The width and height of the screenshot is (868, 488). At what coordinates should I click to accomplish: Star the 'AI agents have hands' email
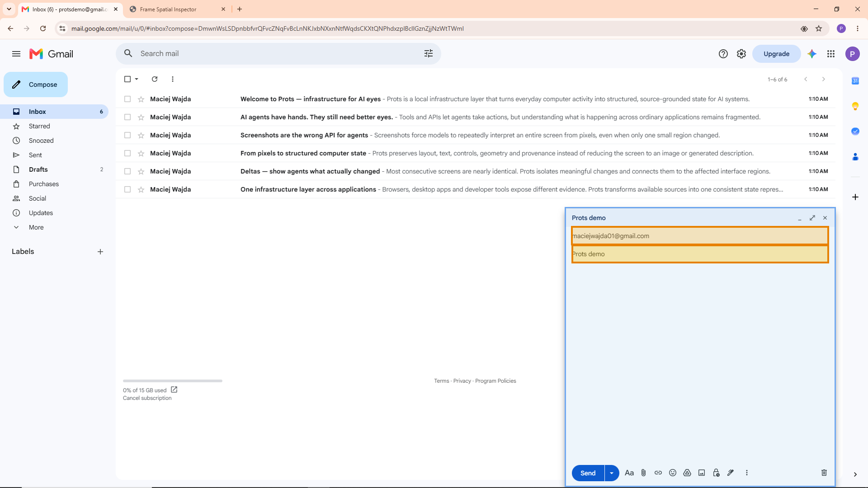pyautogui.click(x=141, y=117)
